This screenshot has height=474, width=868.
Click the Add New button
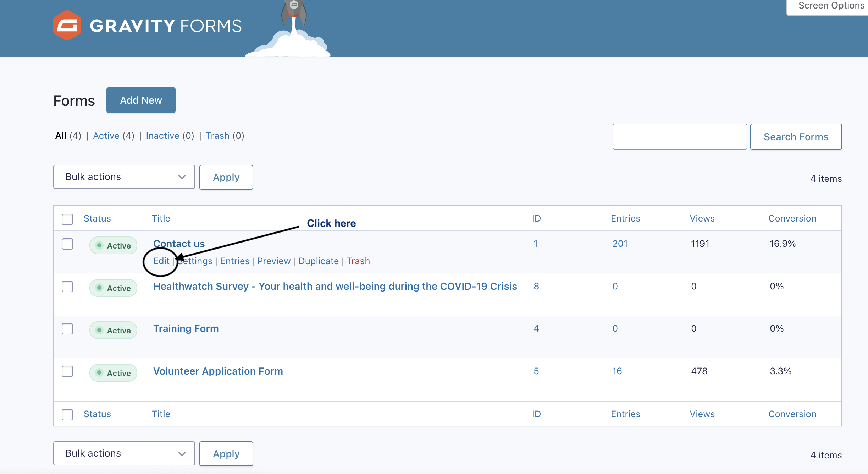(x=141, y=100)
